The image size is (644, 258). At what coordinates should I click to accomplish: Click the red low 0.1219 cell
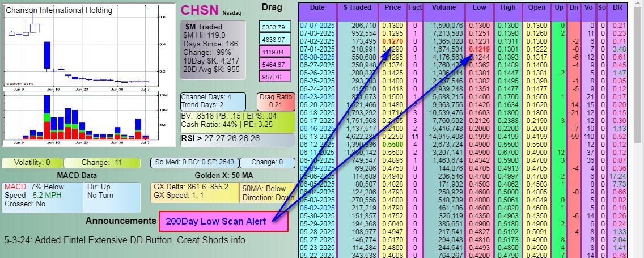479,49
